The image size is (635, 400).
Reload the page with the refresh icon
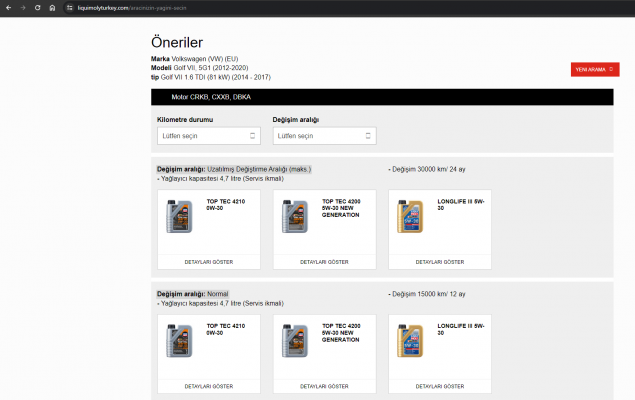[38, 8]
